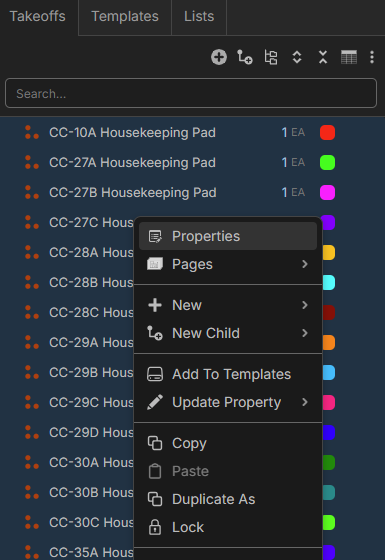Expand the New submenu
The width and height of the screenshot is (385, 560).
click(228, 305)
